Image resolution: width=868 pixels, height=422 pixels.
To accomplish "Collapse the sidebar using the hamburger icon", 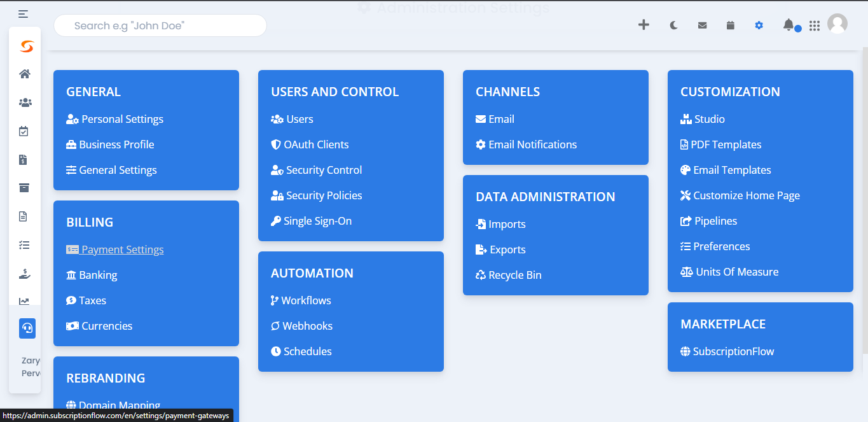I will coord(23,13).
